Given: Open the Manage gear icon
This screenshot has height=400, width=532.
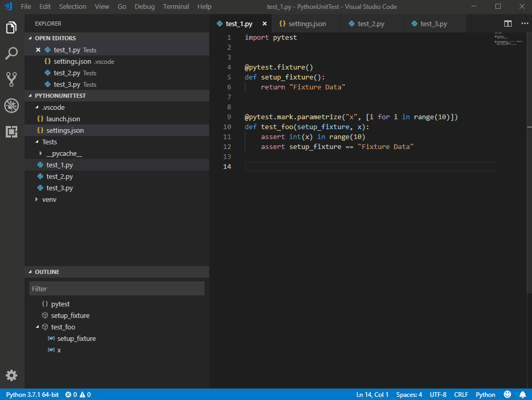Looking at the screenshot, I should [x=12, y=375].
